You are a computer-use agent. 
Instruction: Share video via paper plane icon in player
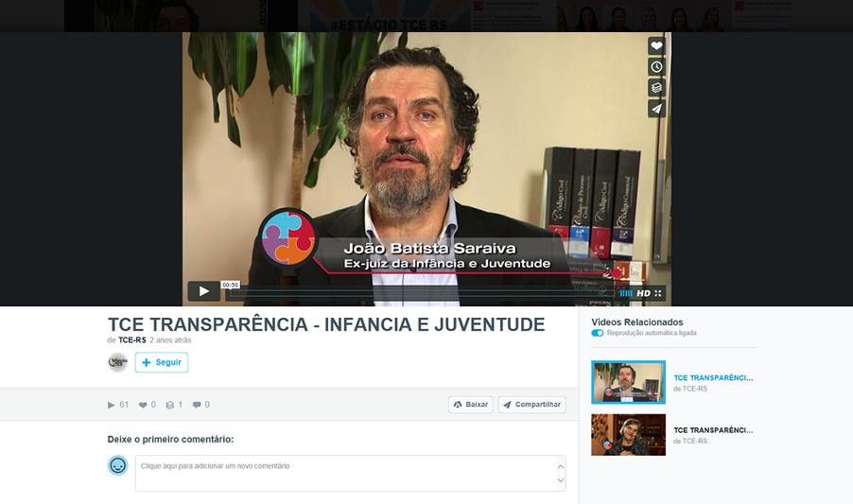pyautogui.click(x=656, y=108)
